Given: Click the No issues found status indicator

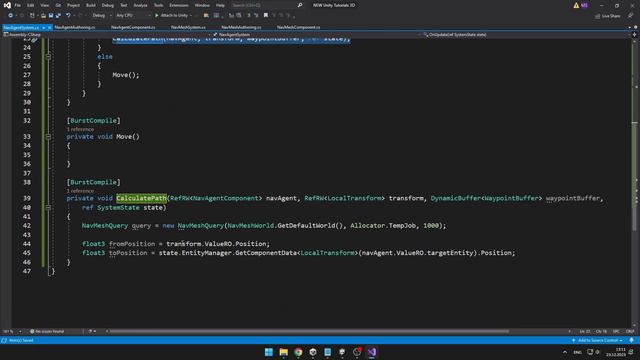Looking at the screenshot, I should pyautogui.click(x=47, y=331).
